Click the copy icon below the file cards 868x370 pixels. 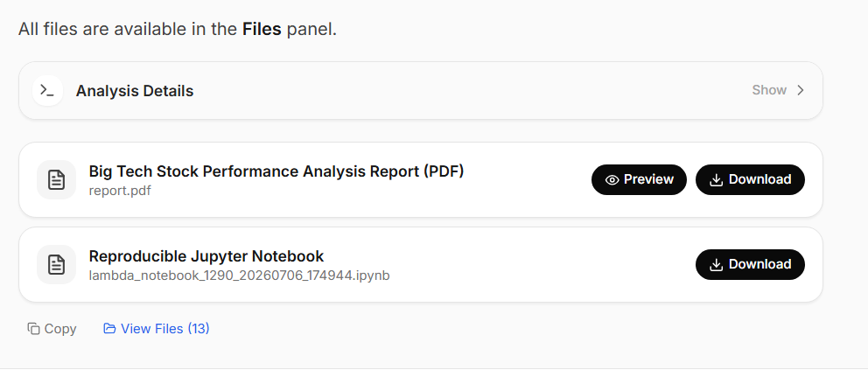[x=34, y=329]
